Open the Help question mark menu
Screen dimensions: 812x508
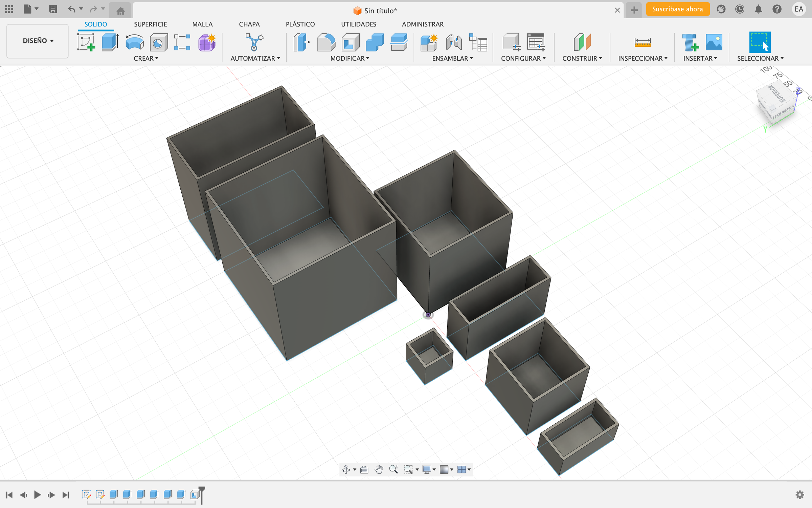click(777, 9)
